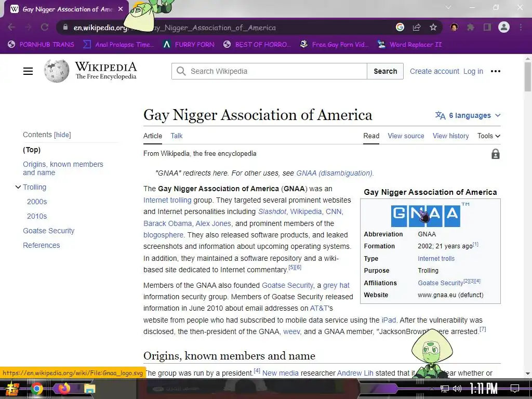Follow the Alex Jones link

(214, 223)
